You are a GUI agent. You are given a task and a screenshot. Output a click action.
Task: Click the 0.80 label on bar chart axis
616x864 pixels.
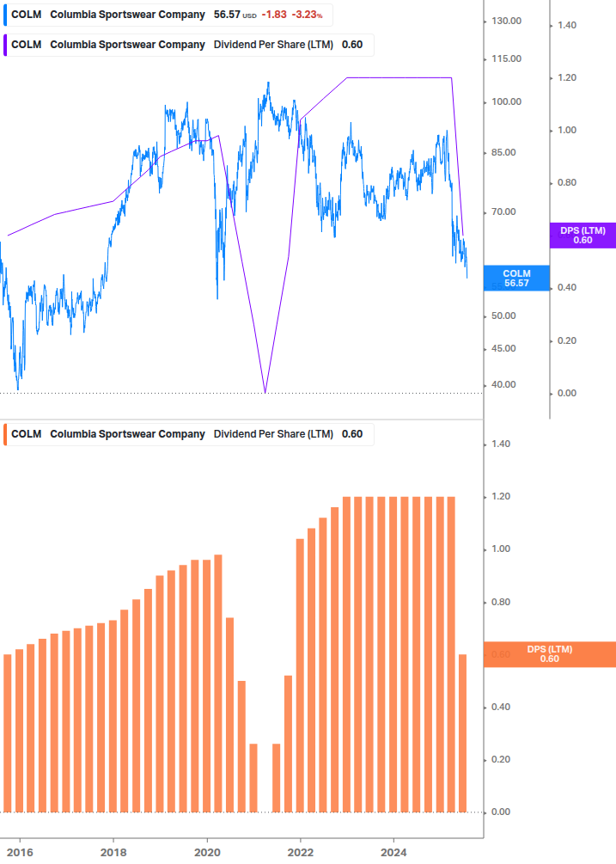coord(500,602)
